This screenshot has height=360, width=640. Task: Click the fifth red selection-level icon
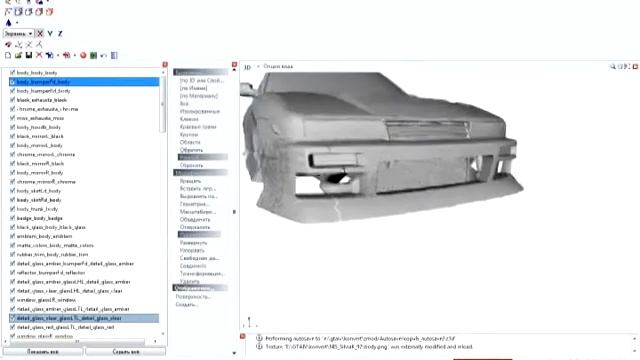49,12
